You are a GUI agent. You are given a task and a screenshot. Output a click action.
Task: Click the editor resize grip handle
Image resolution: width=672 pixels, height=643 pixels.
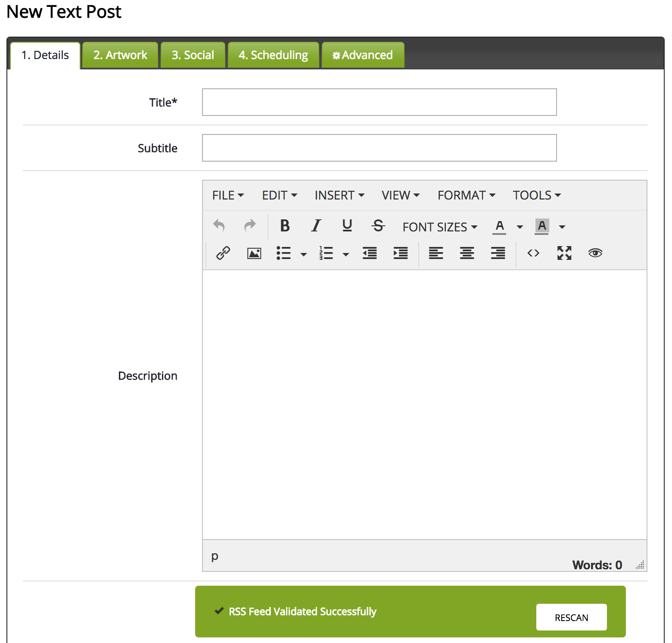click(640, 565)
